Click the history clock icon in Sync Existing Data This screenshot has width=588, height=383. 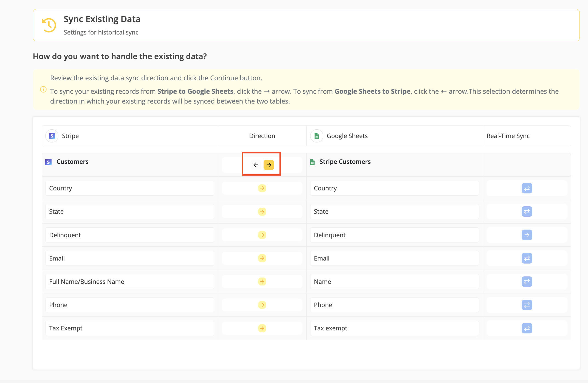click(49, 25)
